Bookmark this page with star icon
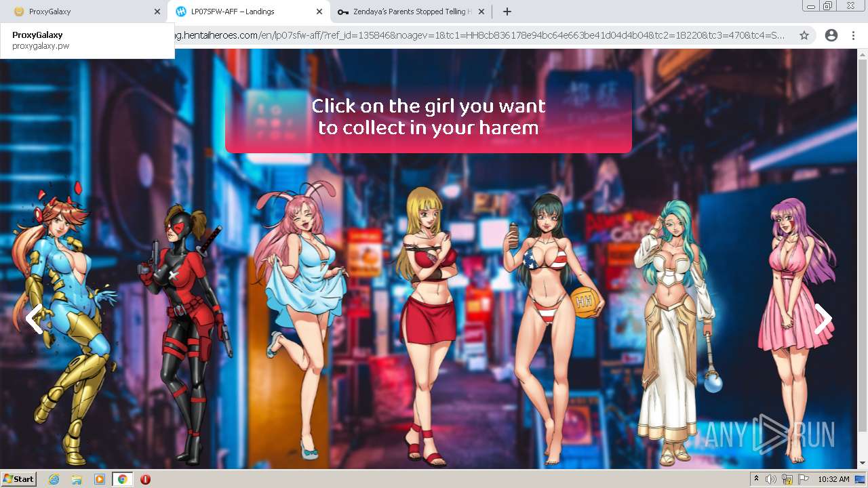Viewport: 868px width, 488px height. pyautogui.click(x=804, y=35)
